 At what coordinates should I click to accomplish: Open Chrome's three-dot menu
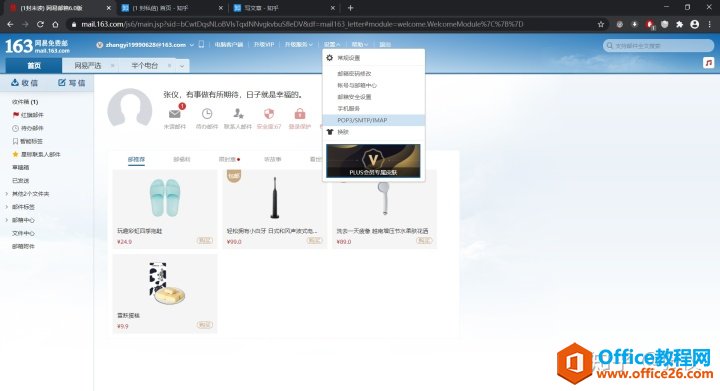pos(710,24)
